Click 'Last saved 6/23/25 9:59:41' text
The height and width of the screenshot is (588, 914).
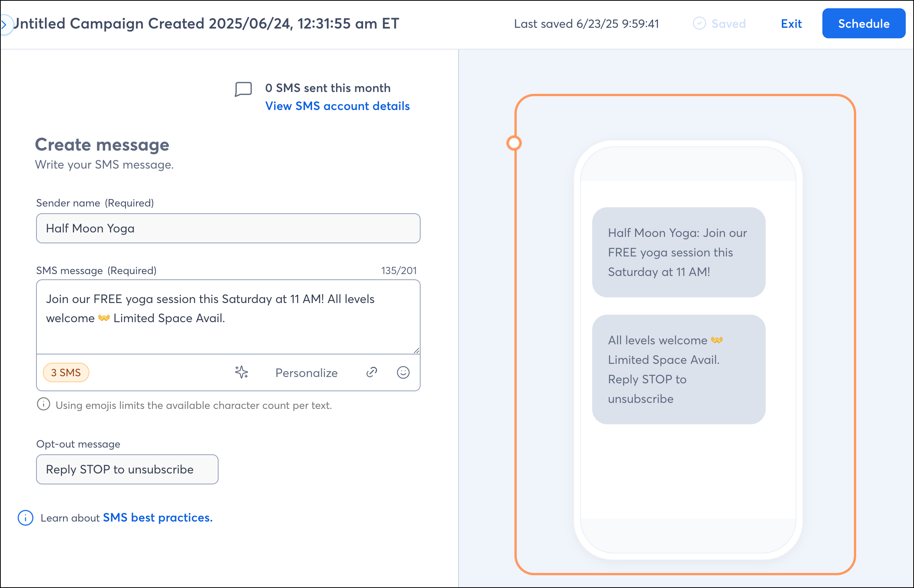click(x=587, y=24)
